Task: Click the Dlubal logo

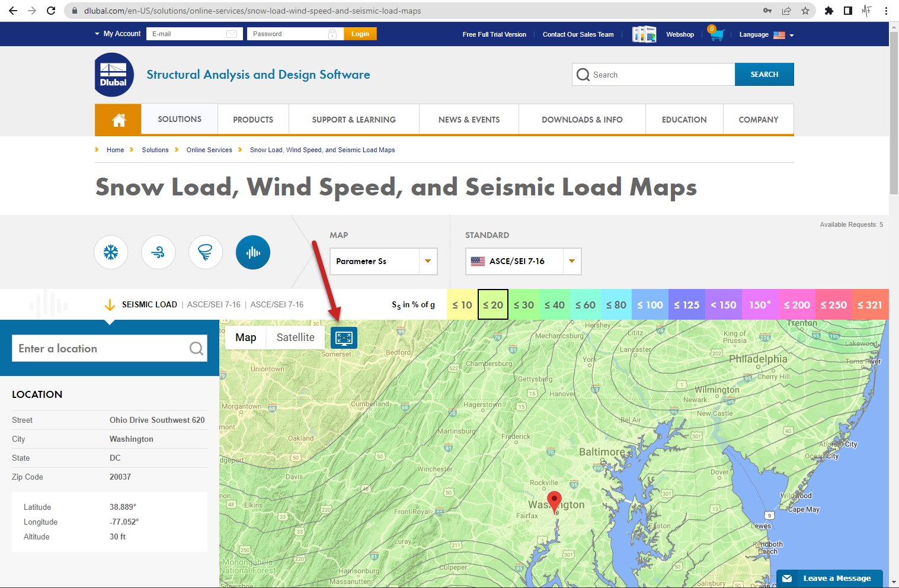Action: [x=113, y=74]
